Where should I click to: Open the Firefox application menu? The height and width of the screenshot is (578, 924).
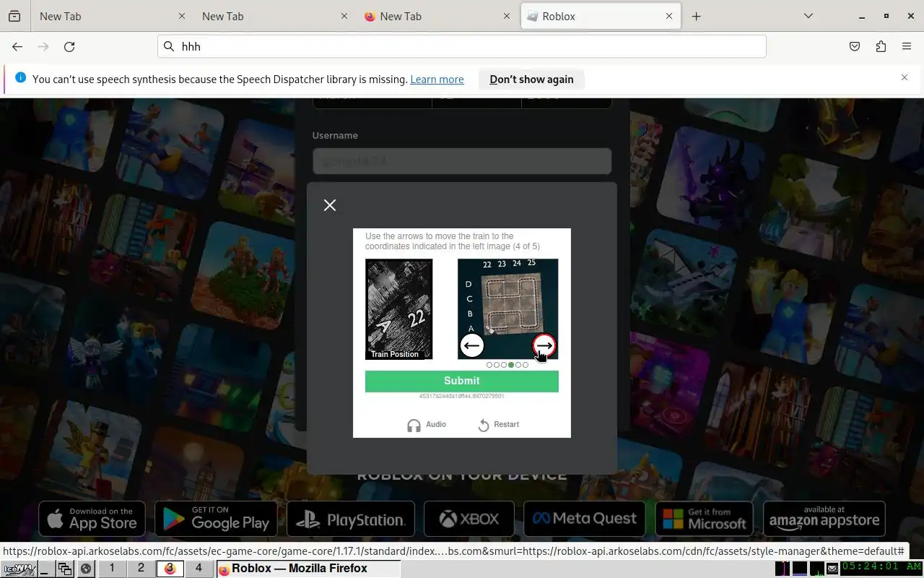click(907, 46)
